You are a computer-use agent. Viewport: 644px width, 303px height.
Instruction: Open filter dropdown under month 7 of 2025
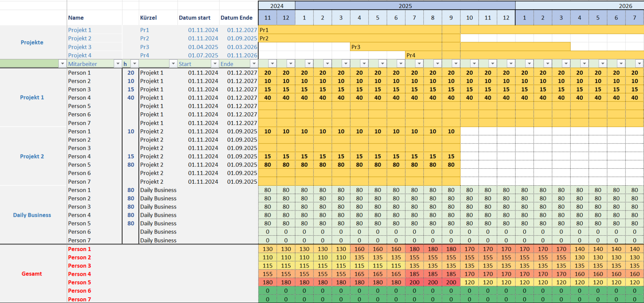coord(419,64)
